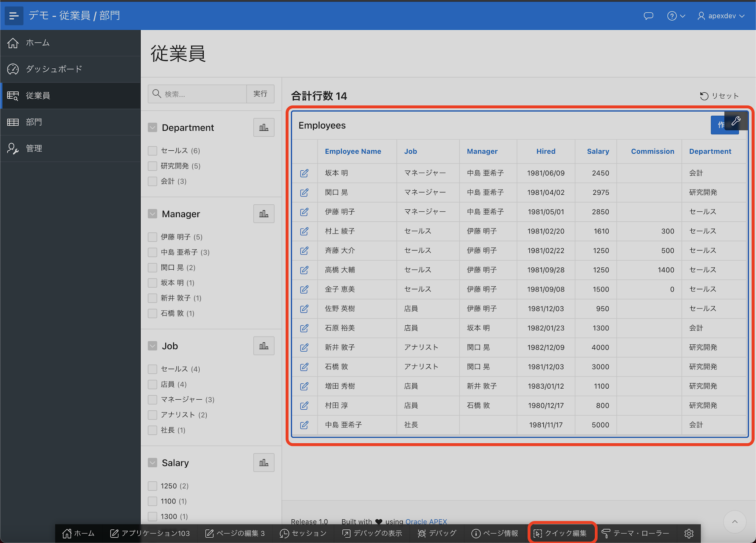Click edit pencil for 坂本 明 row
This screenshot has height=543, width=756.
pos(304,173)
